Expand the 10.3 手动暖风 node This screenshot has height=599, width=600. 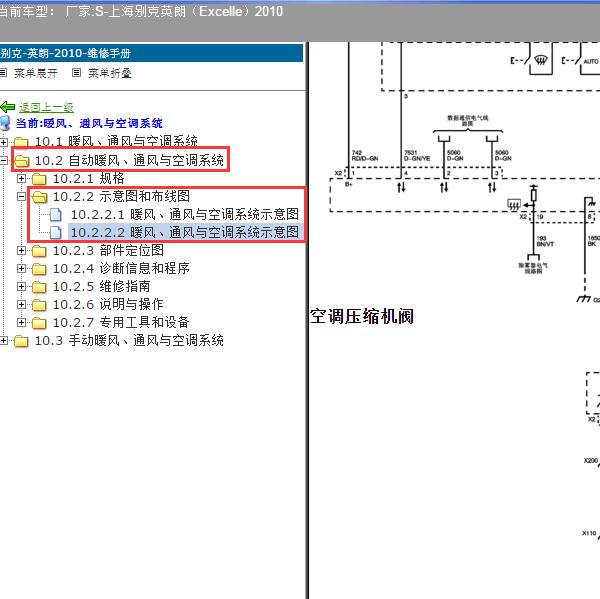3,340
